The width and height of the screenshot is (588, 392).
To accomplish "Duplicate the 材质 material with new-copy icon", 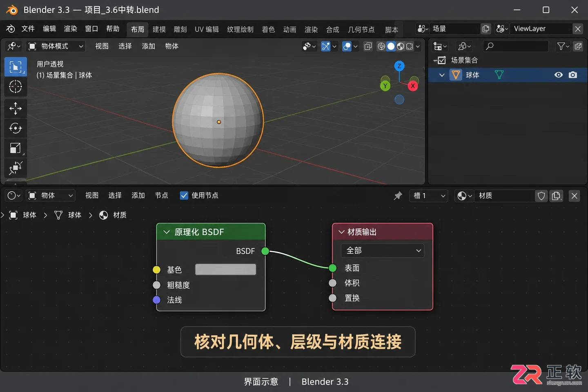I will point(556,196).
